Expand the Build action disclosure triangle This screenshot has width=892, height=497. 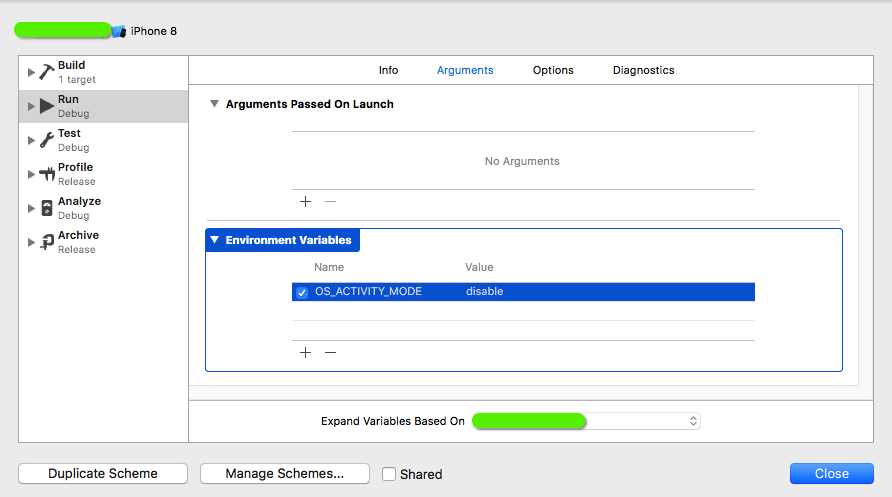coord(31,72)
